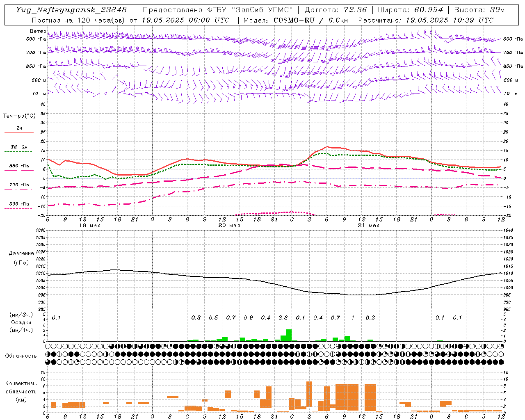Click the '500 гПа' temperature legend entry
Viewport: 525px width, 420px height.
click(x=19, y=206)
